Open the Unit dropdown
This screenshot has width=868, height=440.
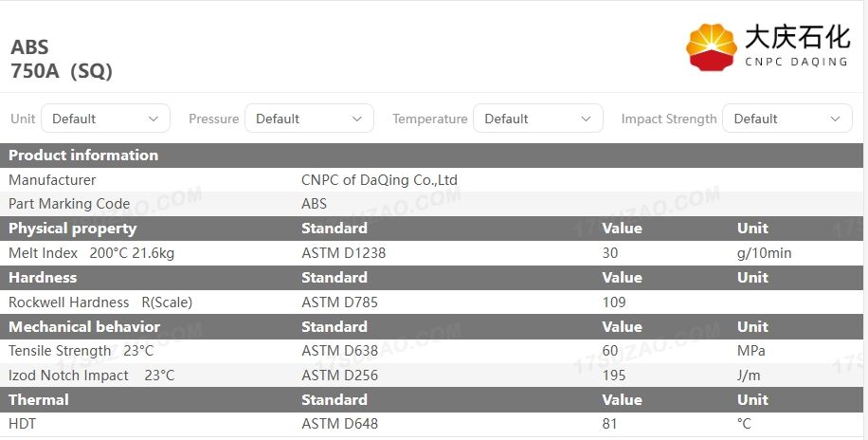pyautogui.click(x=104, y=119)
